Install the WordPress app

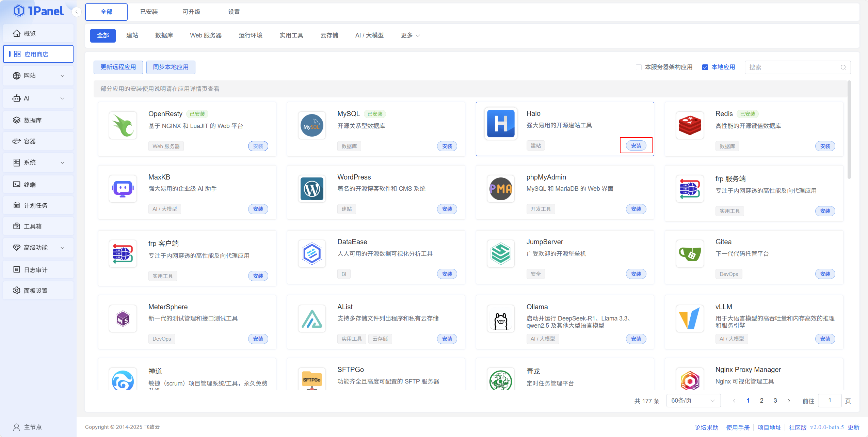coord(447,209)
